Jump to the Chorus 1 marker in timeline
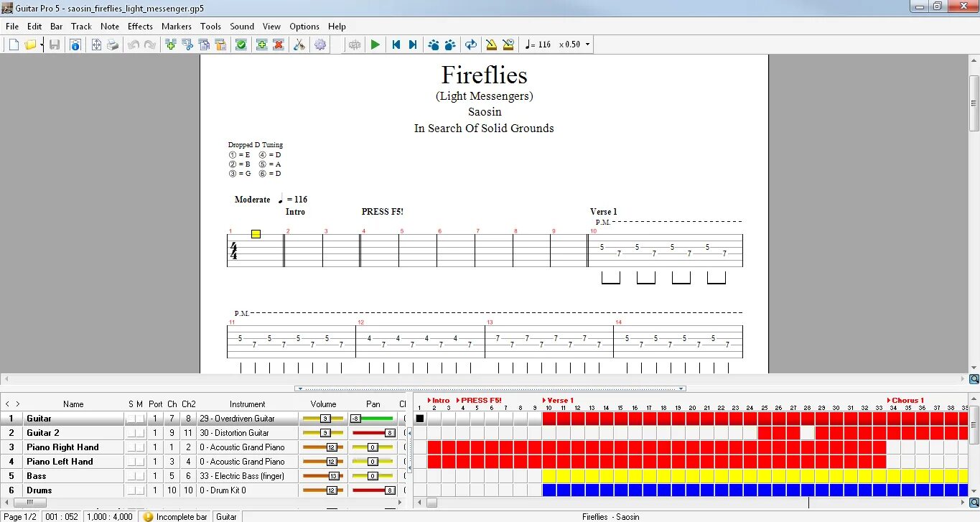 click(905, 401)
